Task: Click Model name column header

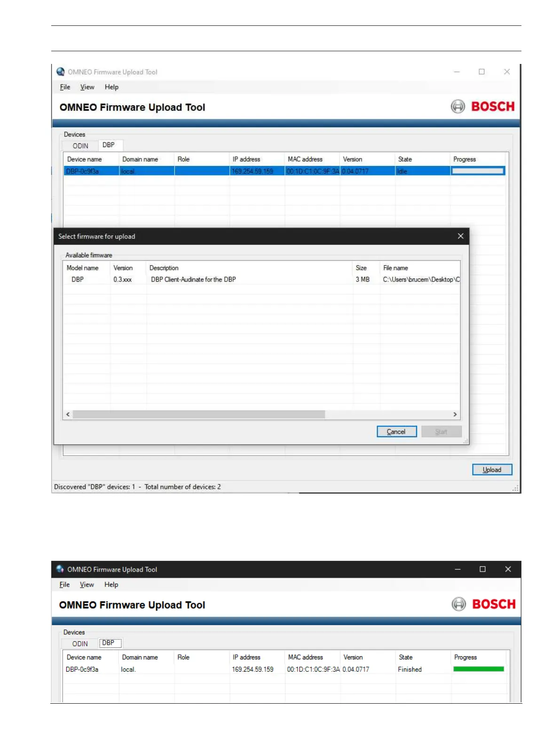Action: coord(83,268)
